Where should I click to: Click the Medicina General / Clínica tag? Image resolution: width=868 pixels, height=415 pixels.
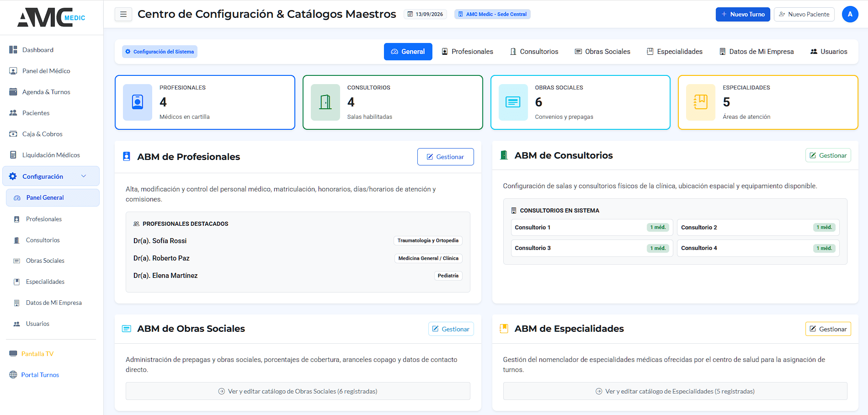point(428,258)
